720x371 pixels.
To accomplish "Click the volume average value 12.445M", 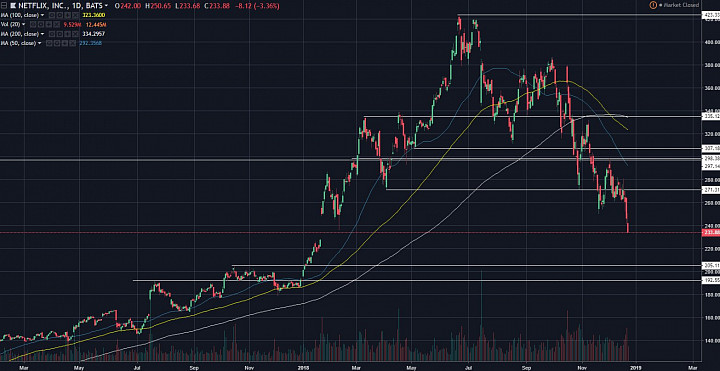I will click(96, 24).
